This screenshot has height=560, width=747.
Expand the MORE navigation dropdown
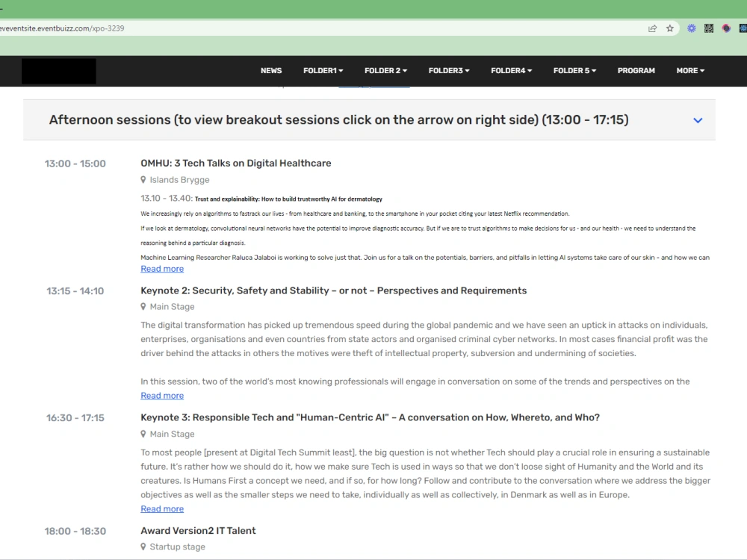[690, 70]
